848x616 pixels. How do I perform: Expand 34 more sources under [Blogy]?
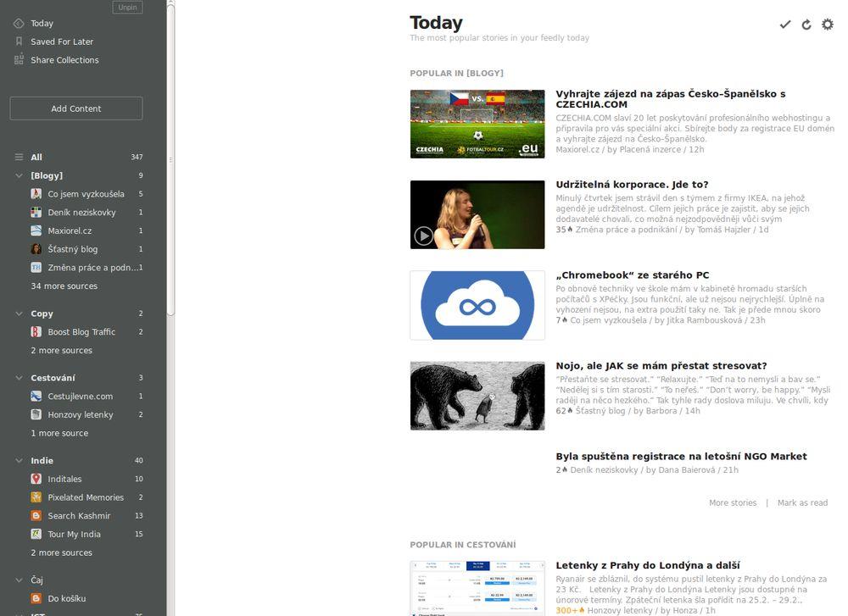(x=64, y=286)
